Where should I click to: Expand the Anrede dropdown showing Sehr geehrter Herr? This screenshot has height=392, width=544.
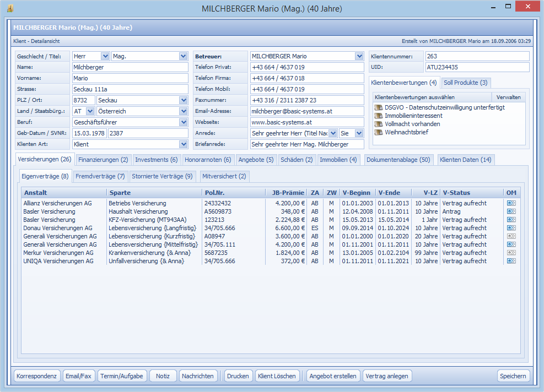tap(333, 133)
